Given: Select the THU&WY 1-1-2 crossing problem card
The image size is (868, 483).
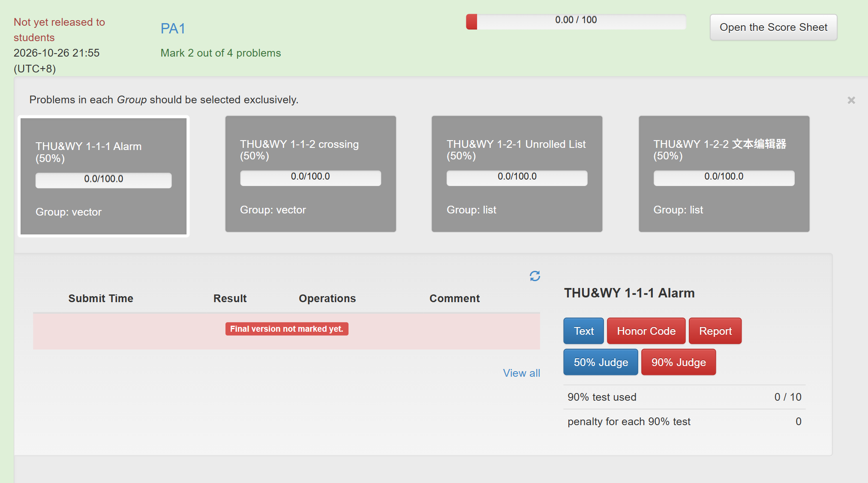Looking at the screenshot, I should (311, 174).
